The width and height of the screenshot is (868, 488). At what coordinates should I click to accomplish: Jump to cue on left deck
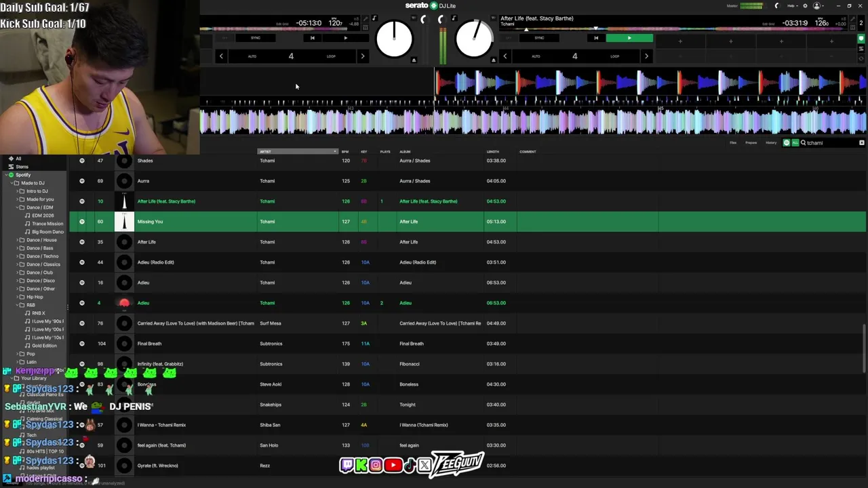pos(312,38)
